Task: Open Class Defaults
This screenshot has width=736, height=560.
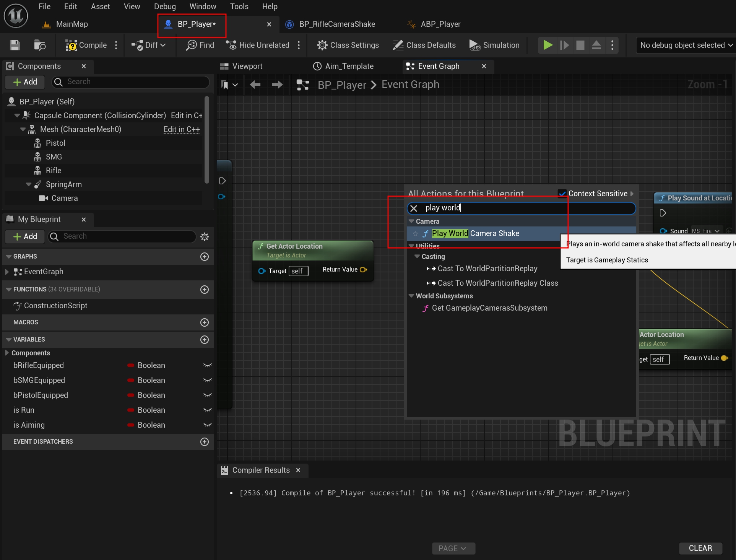Action: (x=424, y=45)
